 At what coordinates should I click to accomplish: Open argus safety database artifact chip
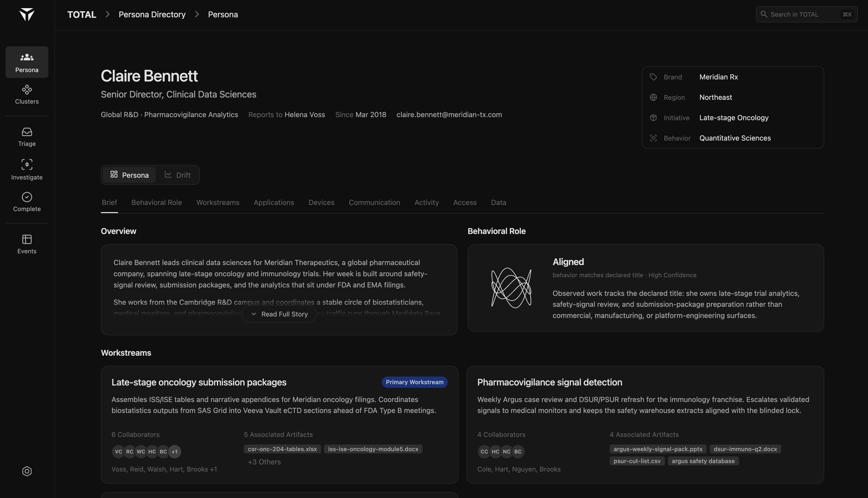[x=703, y=461]
